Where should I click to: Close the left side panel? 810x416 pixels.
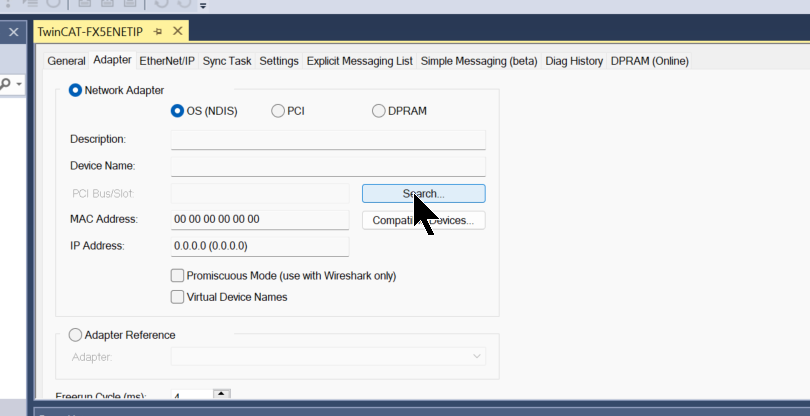pos(13,33)
